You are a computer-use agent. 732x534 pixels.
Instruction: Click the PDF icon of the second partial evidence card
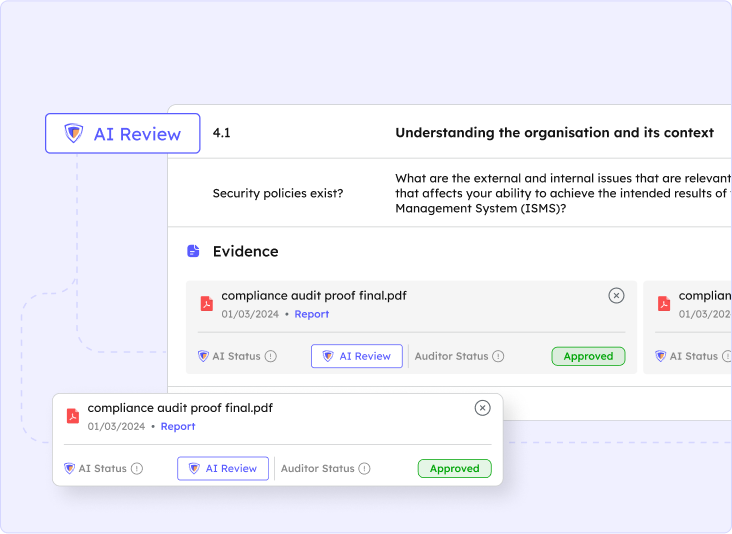(x=664, y=303)
